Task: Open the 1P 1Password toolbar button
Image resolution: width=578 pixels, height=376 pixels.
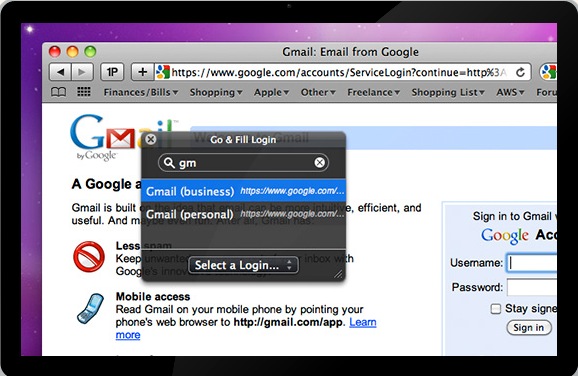Action: (112, 72)
